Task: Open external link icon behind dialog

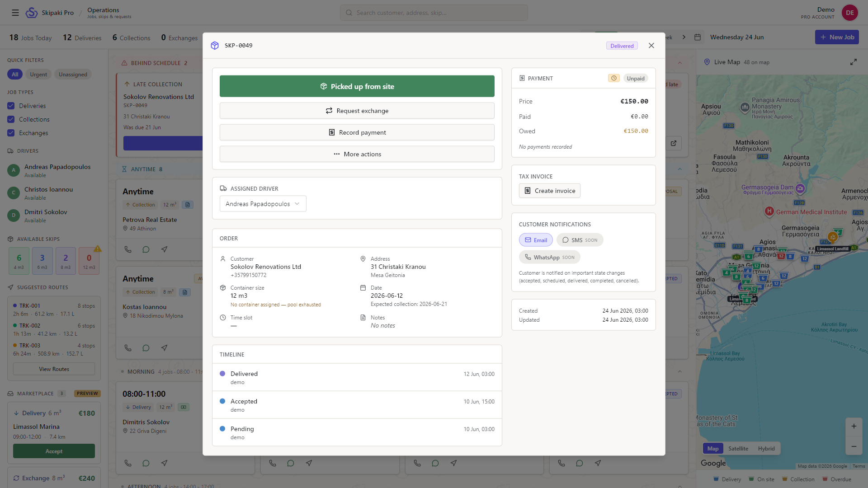Action: pyautogui.click(x=674, y=143)
